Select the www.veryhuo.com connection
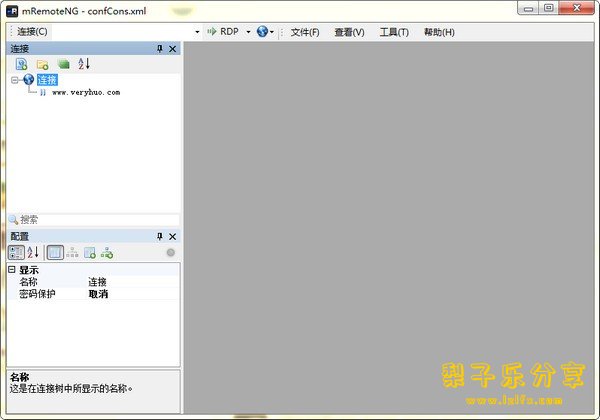This screenshot has height=420, width=600. point(86,93)
